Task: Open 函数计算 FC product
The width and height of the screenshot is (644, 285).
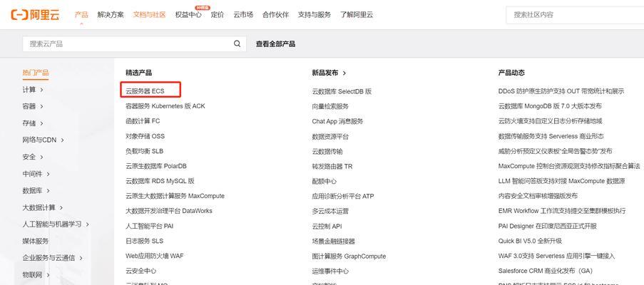Action: click(143, 121)
